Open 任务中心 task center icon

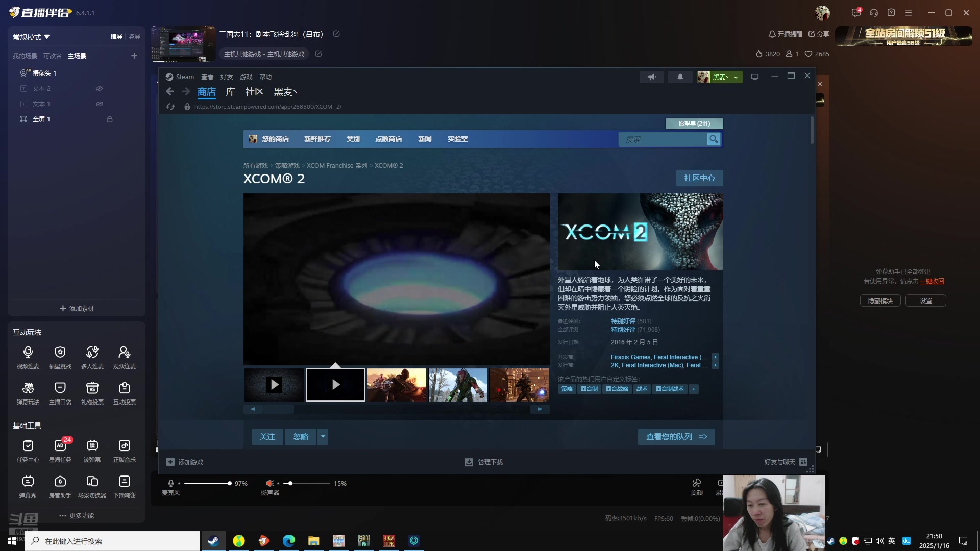[28, 450]
